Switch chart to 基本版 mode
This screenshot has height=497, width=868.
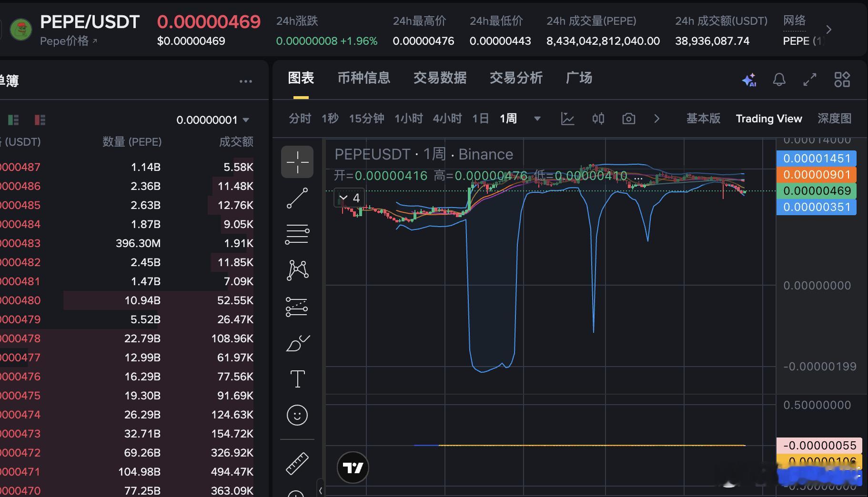point(703,119)
